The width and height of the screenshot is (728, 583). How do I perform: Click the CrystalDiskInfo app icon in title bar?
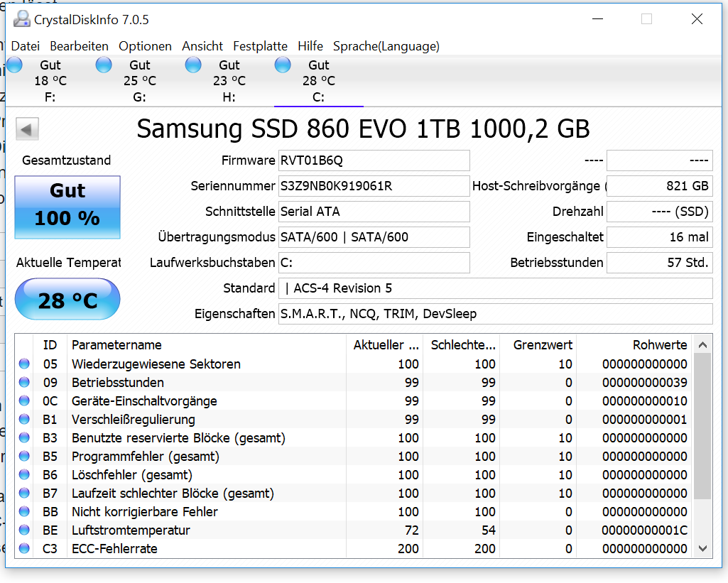21,19
